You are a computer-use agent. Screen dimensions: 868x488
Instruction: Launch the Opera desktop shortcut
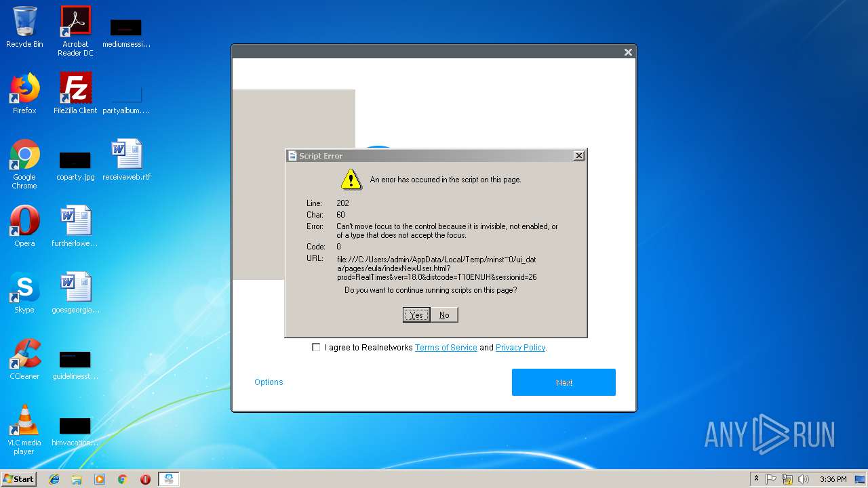(24, 226)
